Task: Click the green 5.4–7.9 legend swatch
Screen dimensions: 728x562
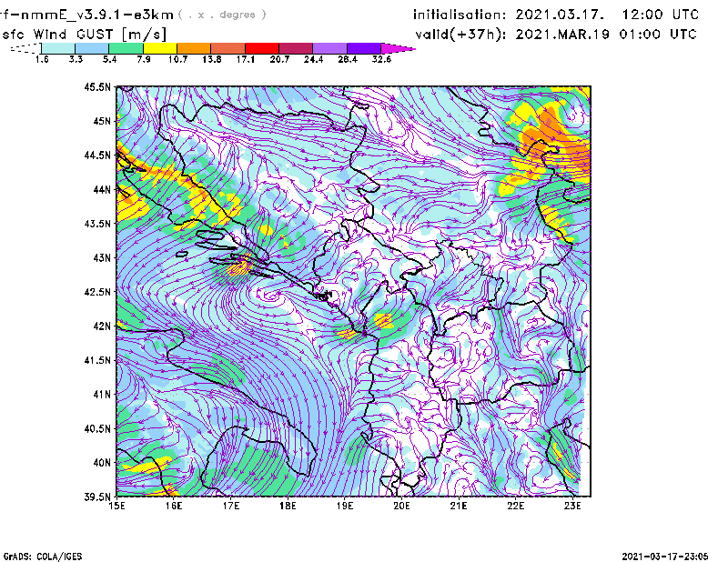Action: click(126, 48)
